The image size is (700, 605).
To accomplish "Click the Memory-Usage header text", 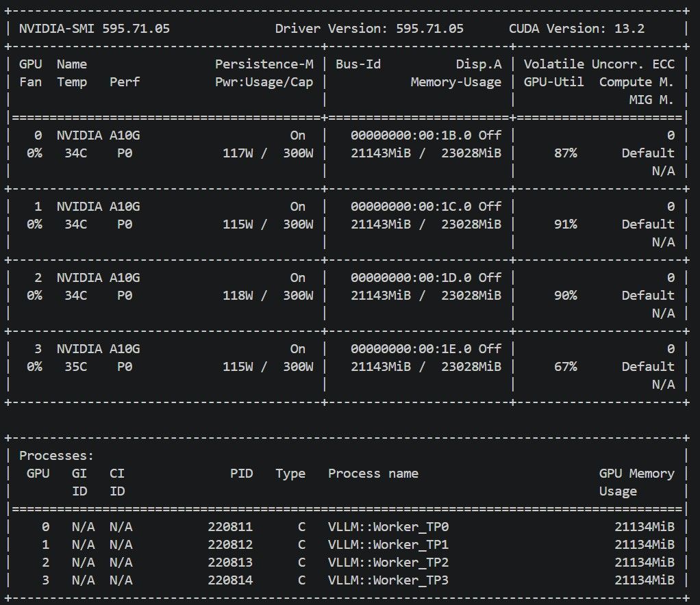I will [455, 82].
